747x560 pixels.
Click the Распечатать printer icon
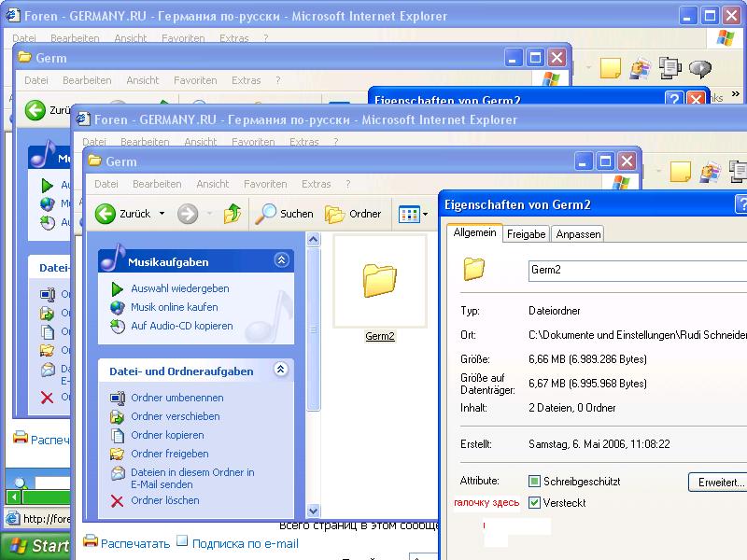pos(91,542)
